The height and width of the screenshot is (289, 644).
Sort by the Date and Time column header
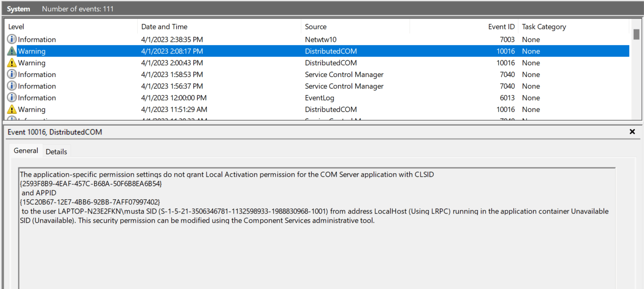(x=164, y=27)
